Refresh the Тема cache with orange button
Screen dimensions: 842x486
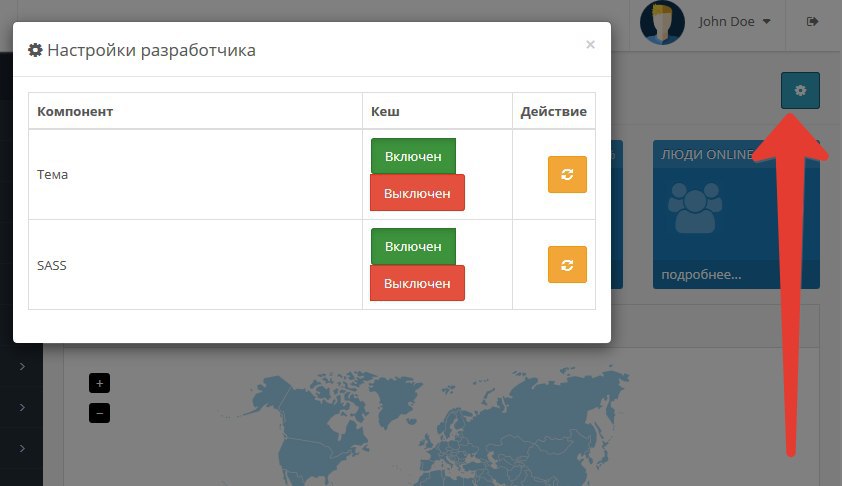click(x=567, y=174)
